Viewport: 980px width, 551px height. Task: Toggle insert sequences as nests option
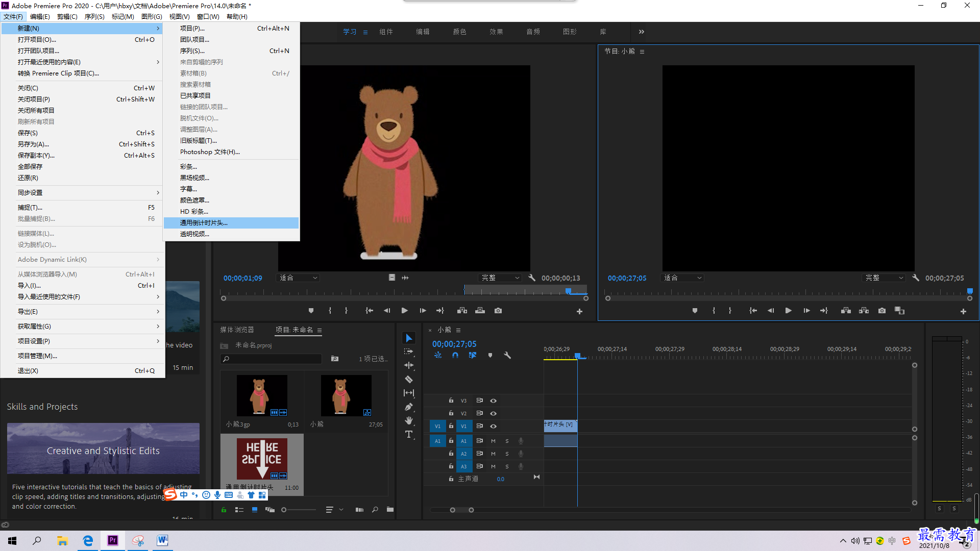[x=438, y=355]
